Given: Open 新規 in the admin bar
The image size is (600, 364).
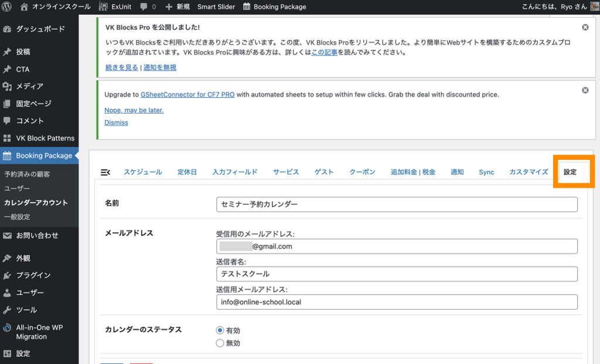Looking at the screenshot, I should point(178,7).
